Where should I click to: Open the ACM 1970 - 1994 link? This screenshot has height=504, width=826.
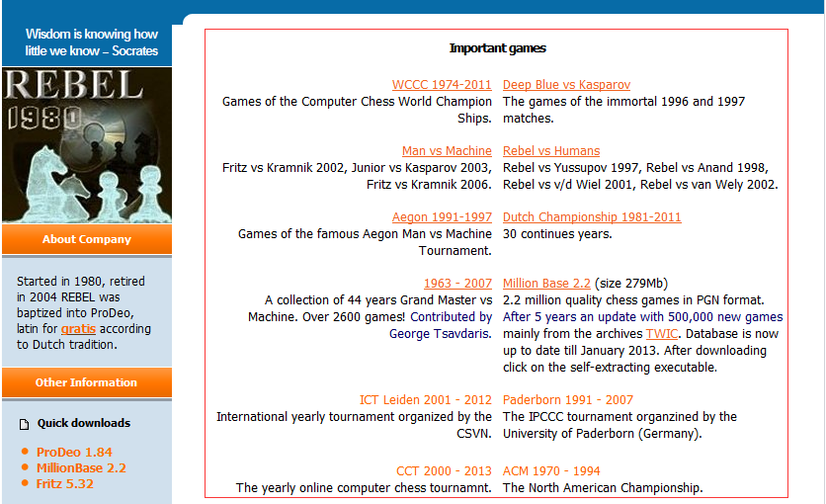[551, 471]
